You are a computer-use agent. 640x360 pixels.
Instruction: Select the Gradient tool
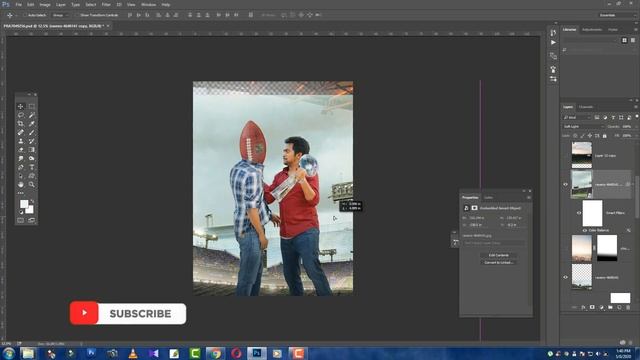click(x=31, y=150)
